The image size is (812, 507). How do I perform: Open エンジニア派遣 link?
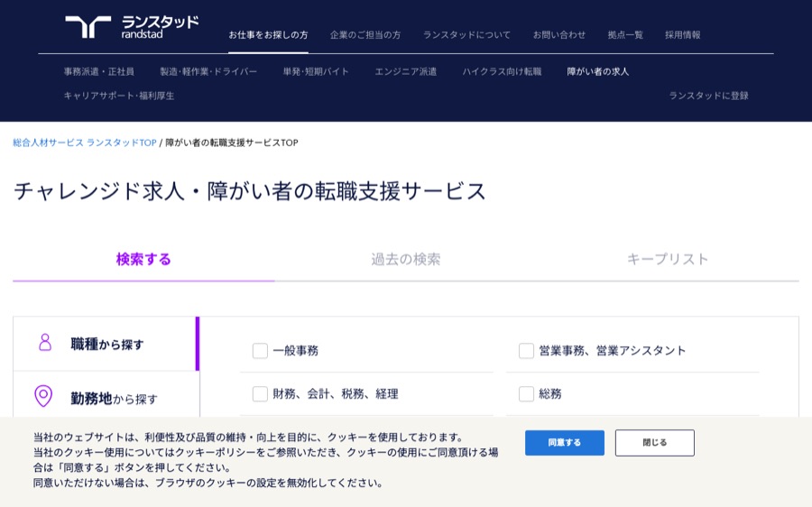(x=406, y=71)
